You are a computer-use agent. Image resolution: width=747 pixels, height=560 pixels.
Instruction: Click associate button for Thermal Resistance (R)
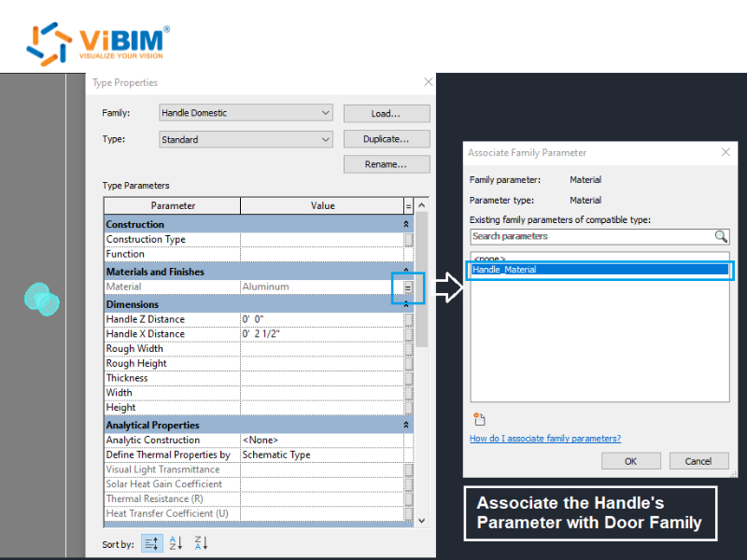click(408, 499)
